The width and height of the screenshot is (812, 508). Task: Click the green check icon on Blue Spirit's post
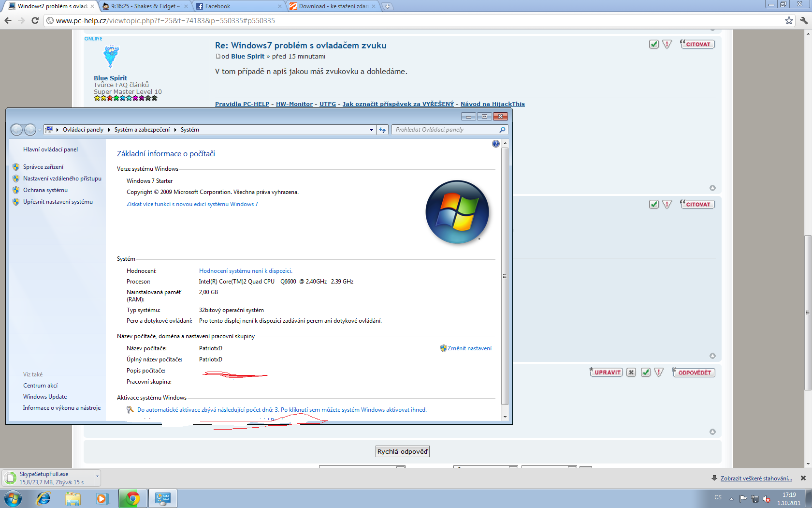(x=653, y=44)
